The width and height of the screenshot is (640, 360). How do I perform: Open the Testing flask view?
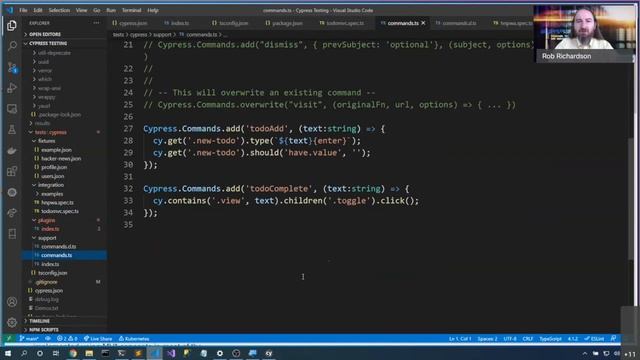coord(12,130)
